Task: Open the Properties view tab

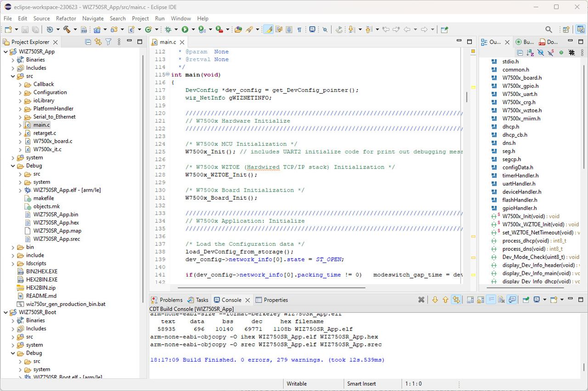Action: coord(271,300)
